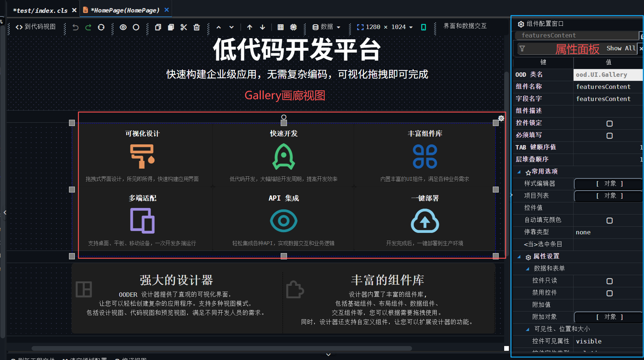Viewport: 644px width, 360px height.
Task: Click the refresh circular arrows icon
Action: point(101,27)
